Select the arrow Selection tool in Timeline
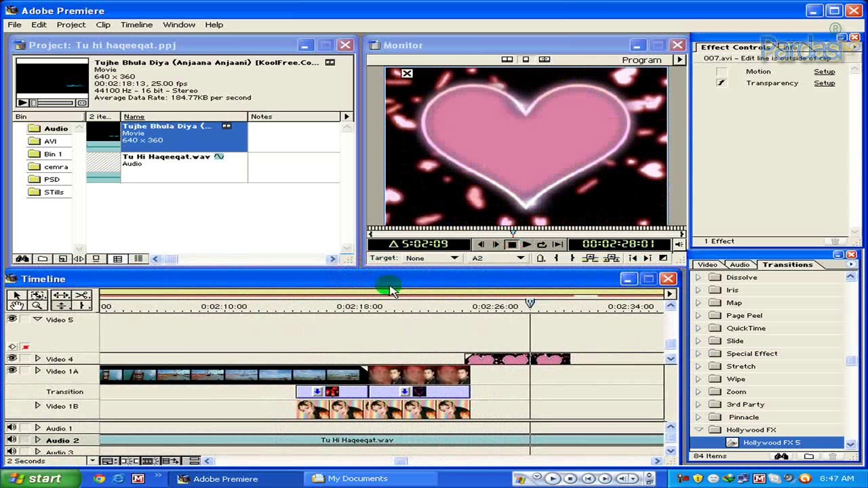Viewport: 868px width, 488px height. pos(16,296)
